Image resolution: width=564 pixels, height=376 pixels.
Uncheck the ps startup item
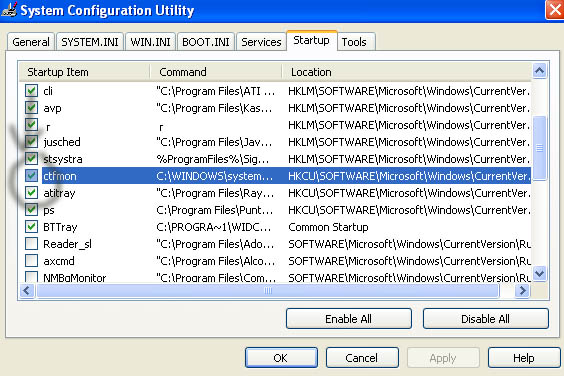tap(31, 209)
